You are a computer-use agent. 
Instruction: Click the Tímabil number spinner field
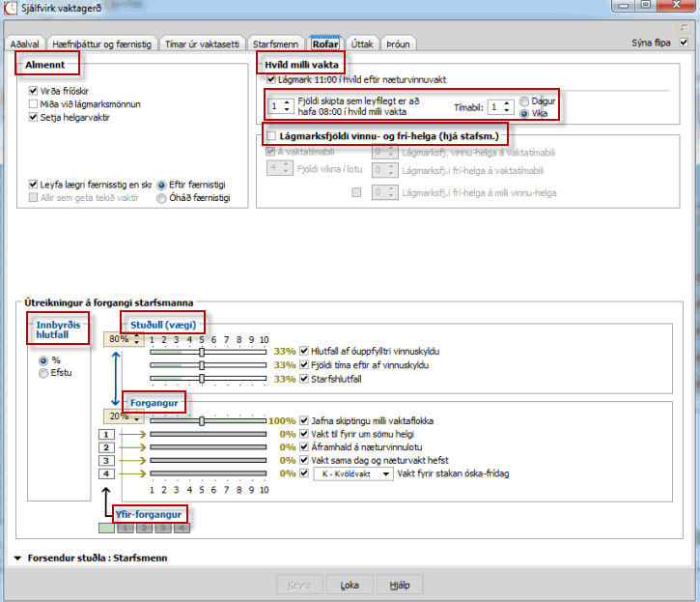[x=495, y=106]
